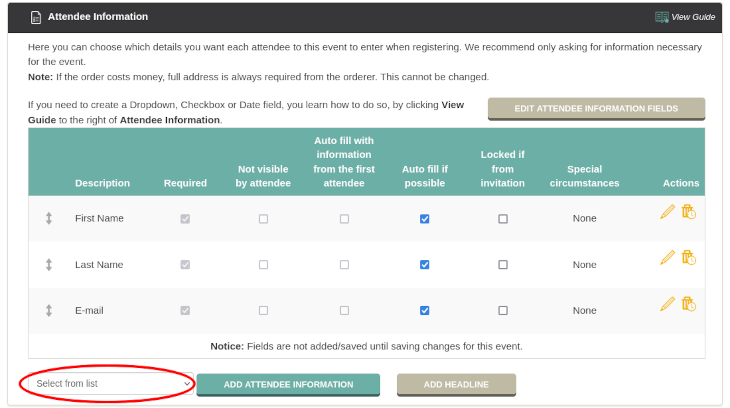Click the Edit Attendee Information Fields button

(596, 109)
